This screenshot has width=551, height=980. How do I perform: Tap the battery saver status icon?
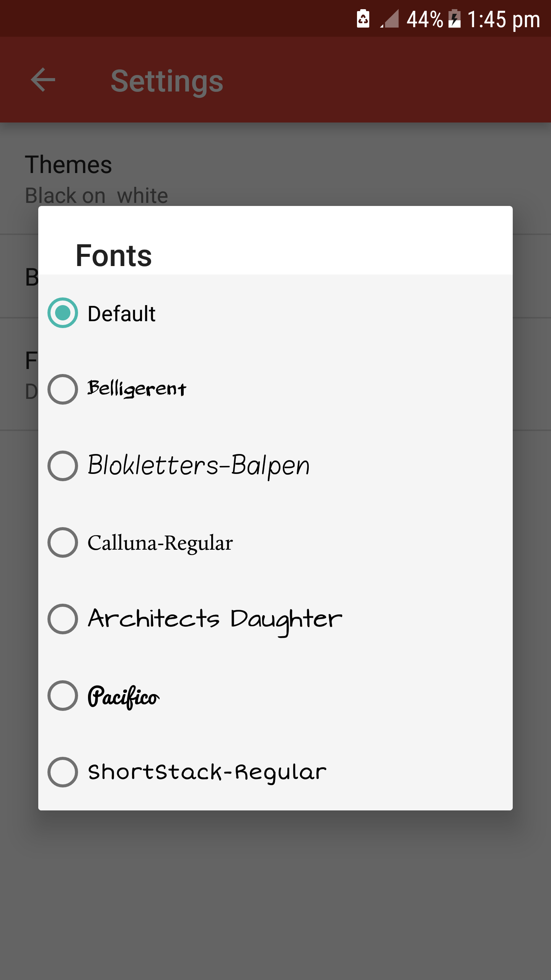point(363,19)
